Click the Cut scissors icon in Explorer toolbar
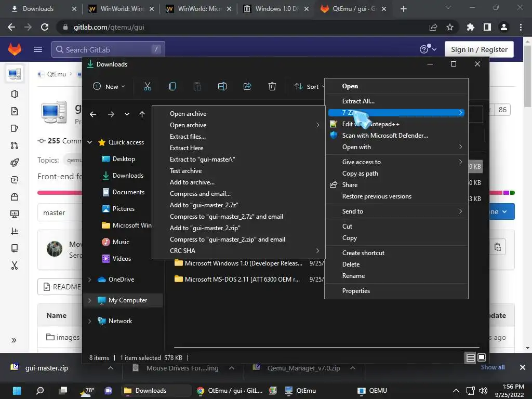This screenshot has width=532, height=399. click(147, 87)
